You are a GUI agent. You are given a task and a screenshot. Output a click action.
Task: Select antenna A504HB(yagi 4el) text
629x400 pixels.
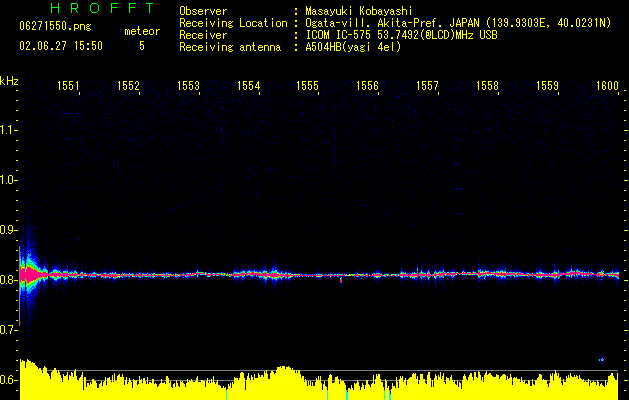pos(353,47)
